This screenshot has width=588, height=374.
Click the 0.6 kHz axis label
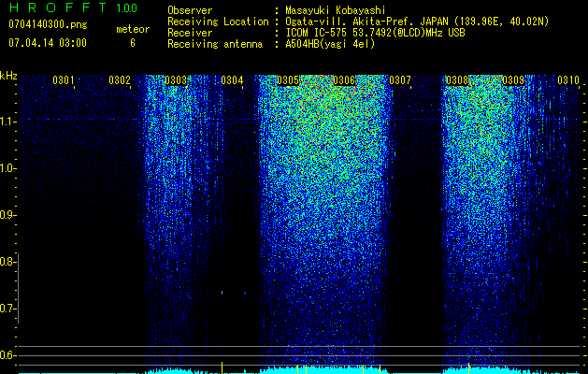[7, 355]
